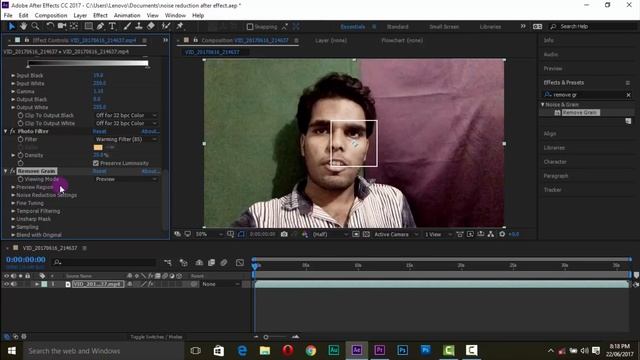Toggle Density property stopwatch
640x360 pixels.
pyautogui.click(x=20, y=155)
